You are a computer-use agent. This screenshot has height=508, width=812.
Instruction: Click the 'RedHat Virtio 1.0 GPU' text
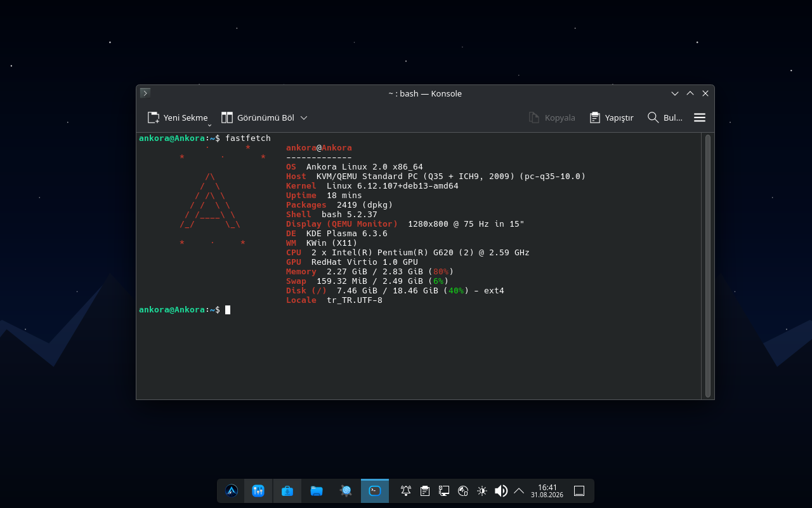click(x=365, y=262)
